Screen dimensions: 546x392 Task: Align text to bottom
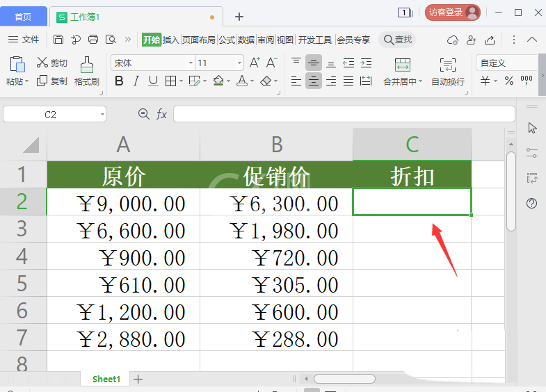(331, 63)
